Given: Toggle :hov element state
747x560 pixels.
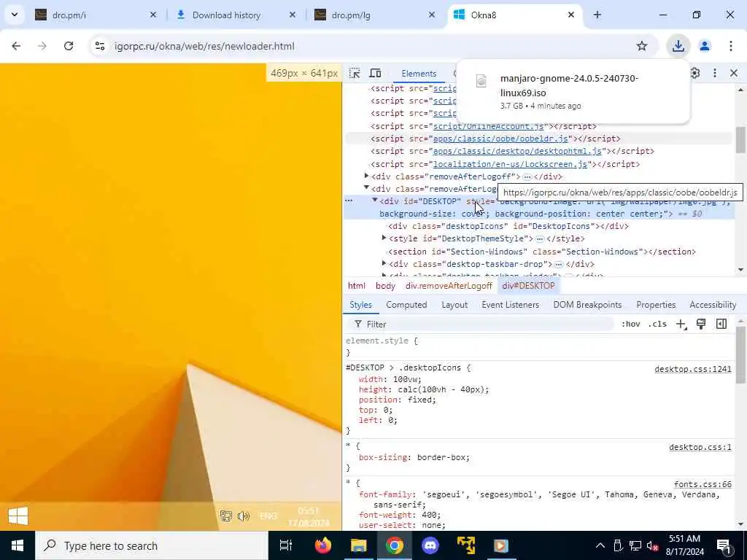Looking at the screenshot, I should [x=631, y=324].
